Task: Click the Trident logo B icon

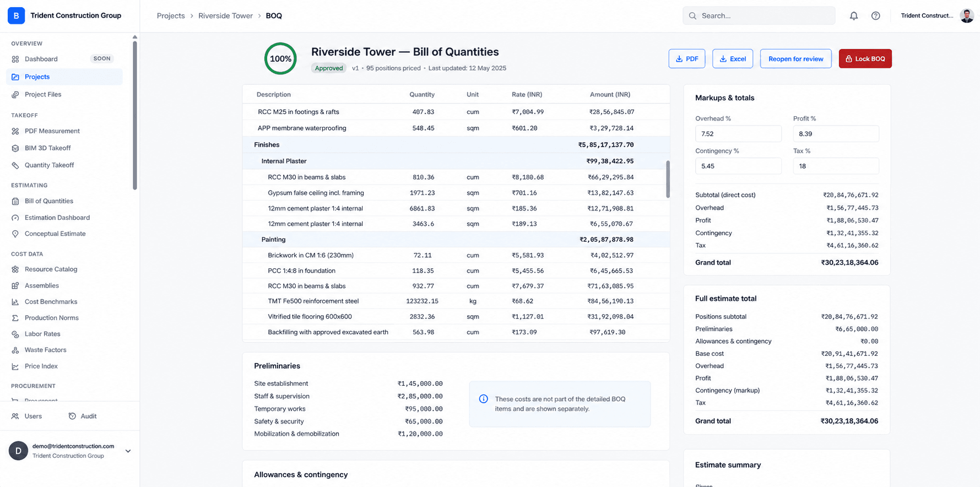Action: [16, 15]
